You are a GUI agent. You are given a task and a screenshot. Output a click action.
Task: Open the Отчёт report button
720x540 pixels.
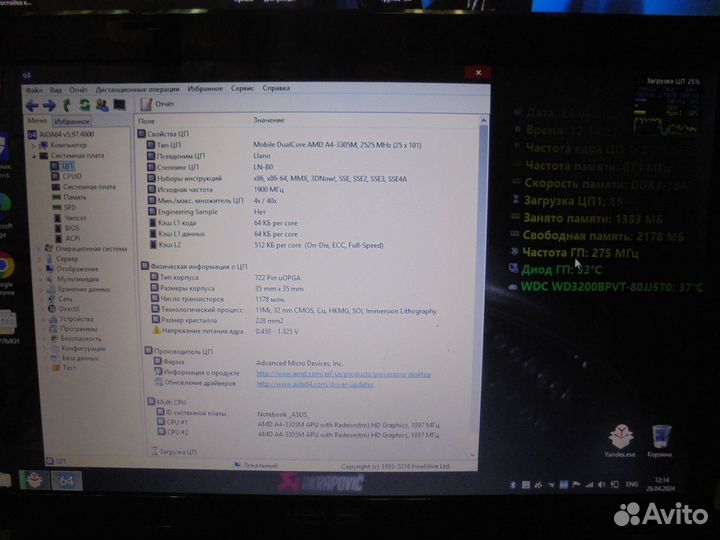click(157, 104)
